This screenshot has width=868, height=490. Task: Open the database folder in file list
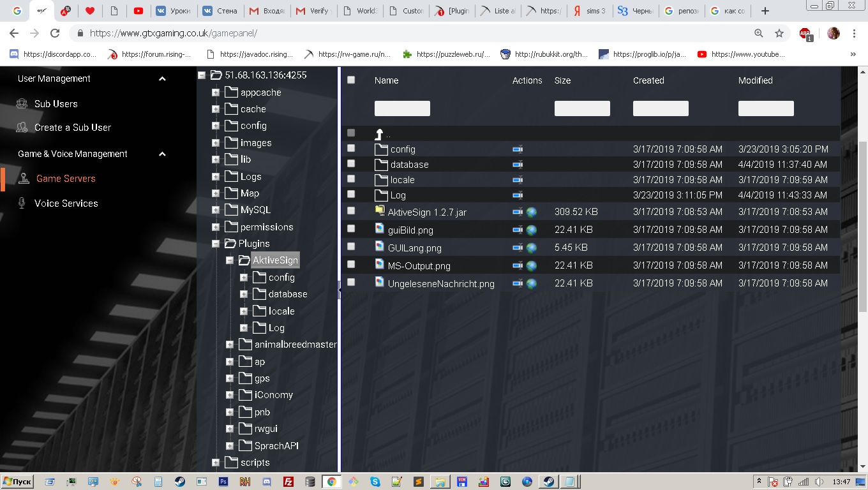(409, 165)
